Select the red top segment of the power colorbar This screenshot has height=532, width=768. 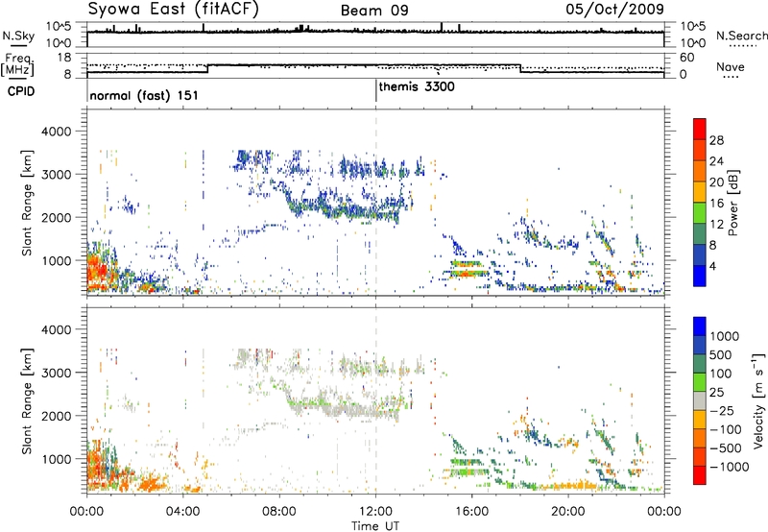700,129
